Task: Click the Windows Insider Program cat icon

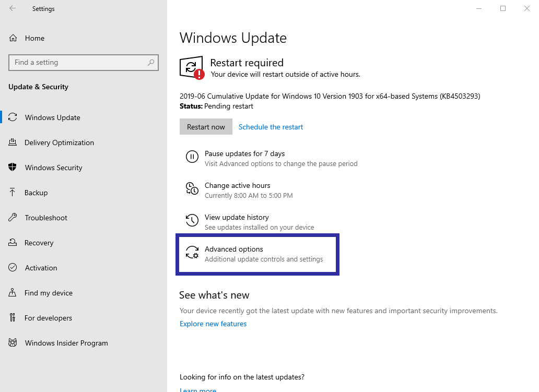Action: click(x=13, y=343)
